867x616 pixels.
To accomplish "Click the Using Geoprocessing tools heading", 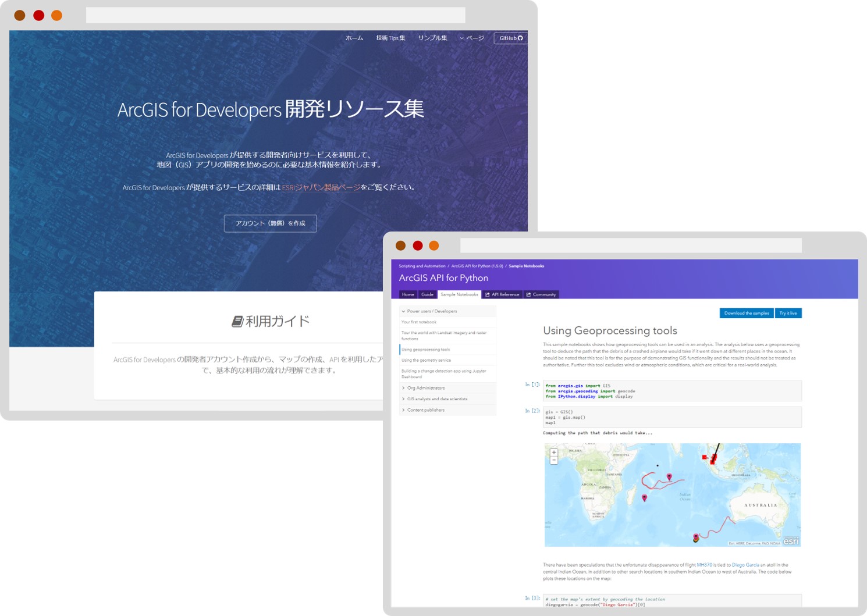I will [x=610, y=330].
